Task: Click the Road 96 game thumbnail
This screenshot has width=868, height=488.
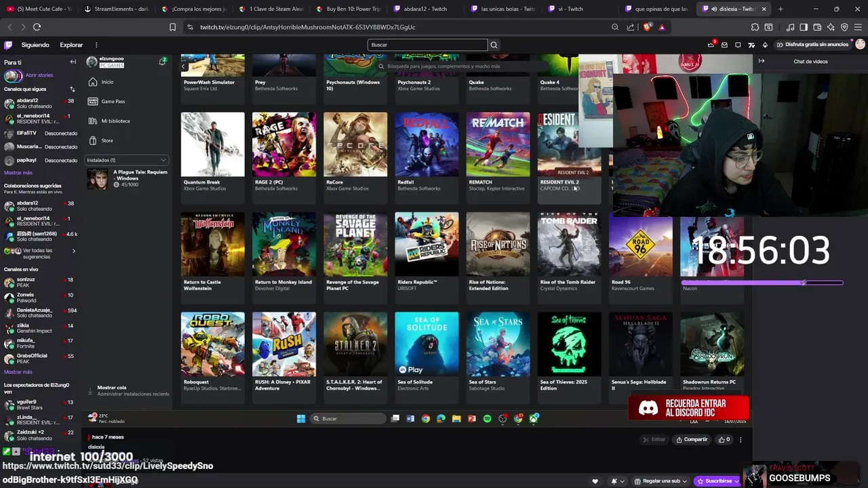Action: tap(641, 247)
